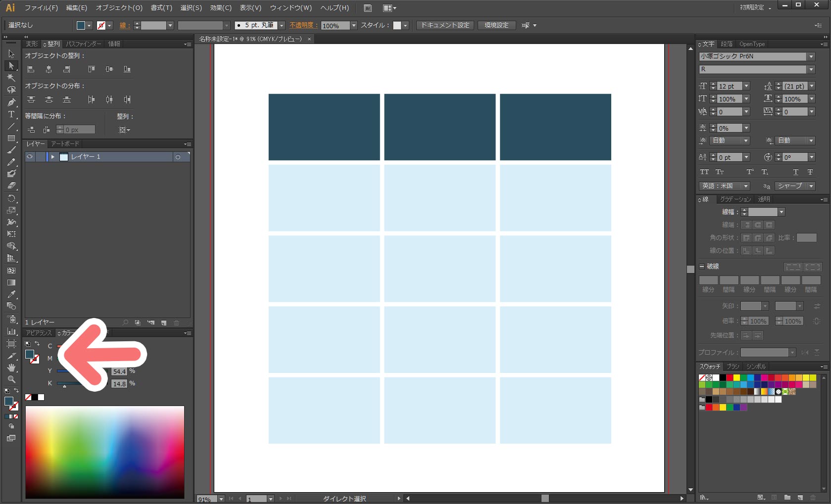Select the Artboard tool
The image size is (831, 504).
click(11, 343)
